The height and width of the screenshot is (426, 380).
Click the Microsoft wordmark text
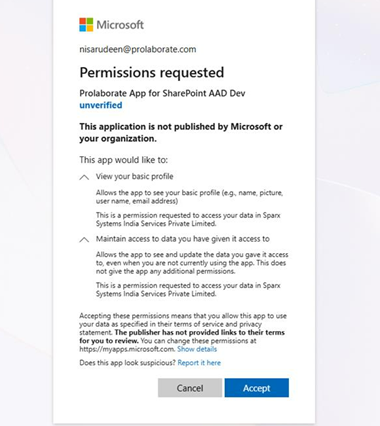coord(120,25)
